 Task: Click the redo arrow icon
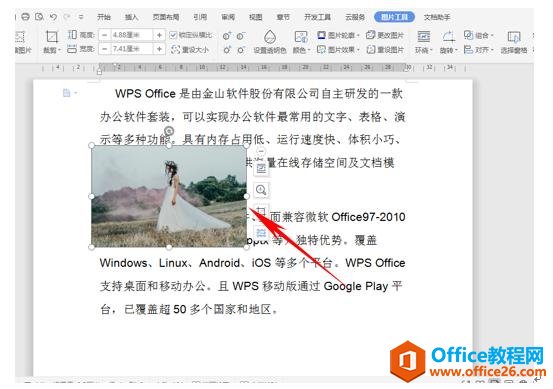67,17
